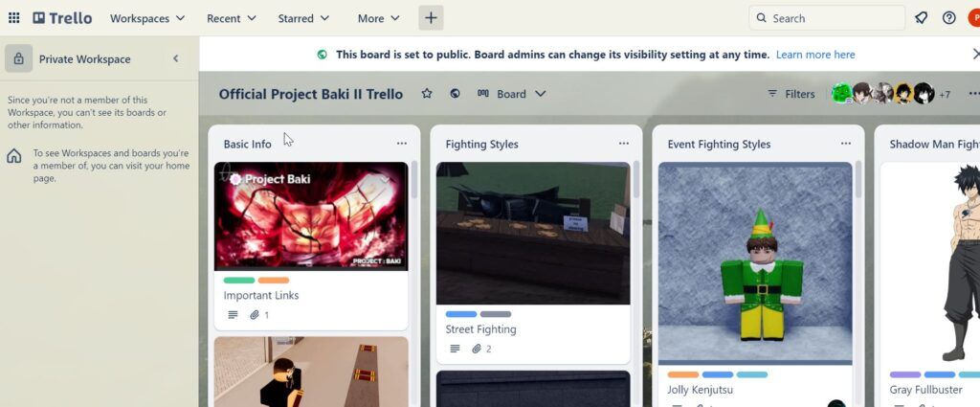Click orange label on Important Links card

tap(274, 280)
